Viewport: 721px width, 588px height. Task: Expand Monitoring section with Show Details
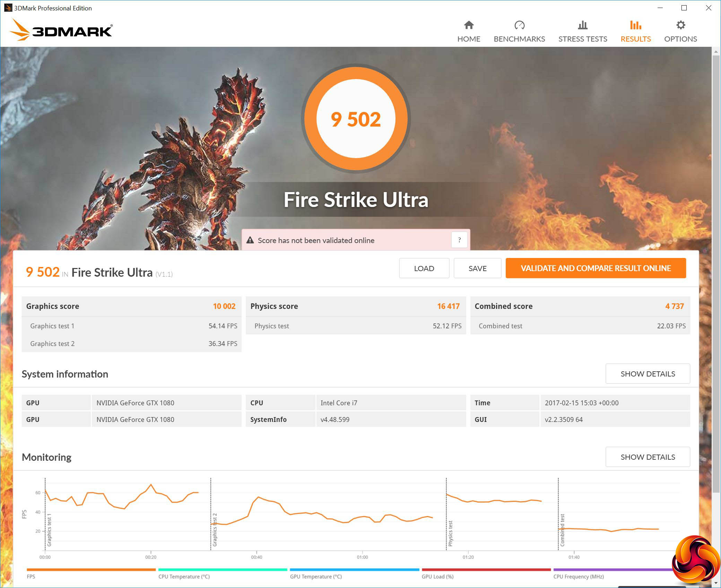pos(648,457)
